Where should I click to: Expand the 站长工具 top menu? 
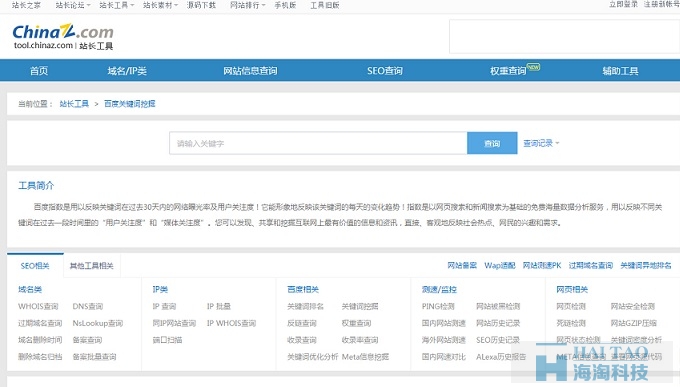[x=117, y=5]
